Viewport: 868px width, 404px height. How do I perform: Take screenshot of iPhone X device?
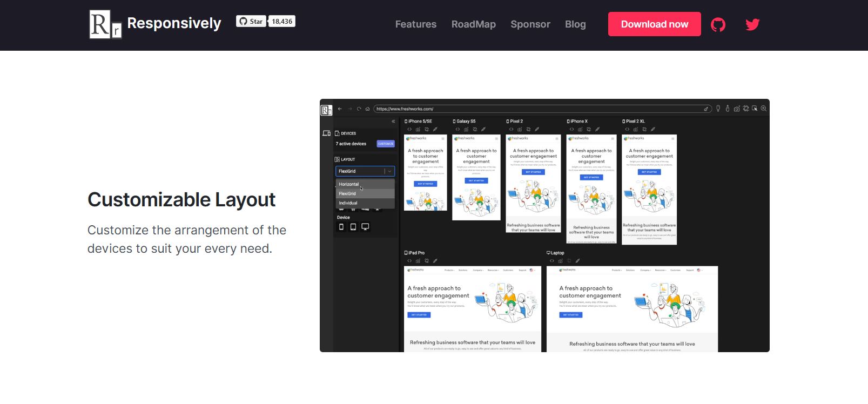coord(580,130)
